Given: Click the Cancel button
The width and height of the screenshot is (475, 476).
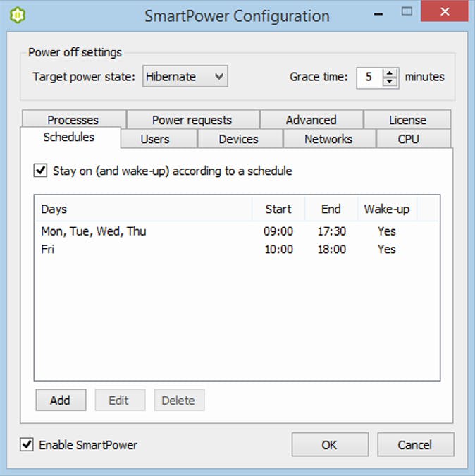Looking at the screenshot, I should [416, 445].
